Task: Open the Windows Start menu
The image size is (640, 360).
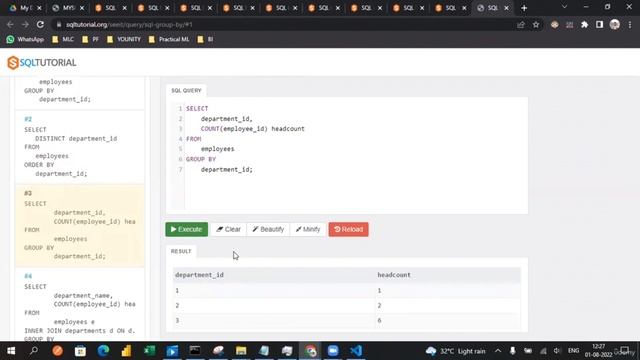Action: click(x=11, y=351)
